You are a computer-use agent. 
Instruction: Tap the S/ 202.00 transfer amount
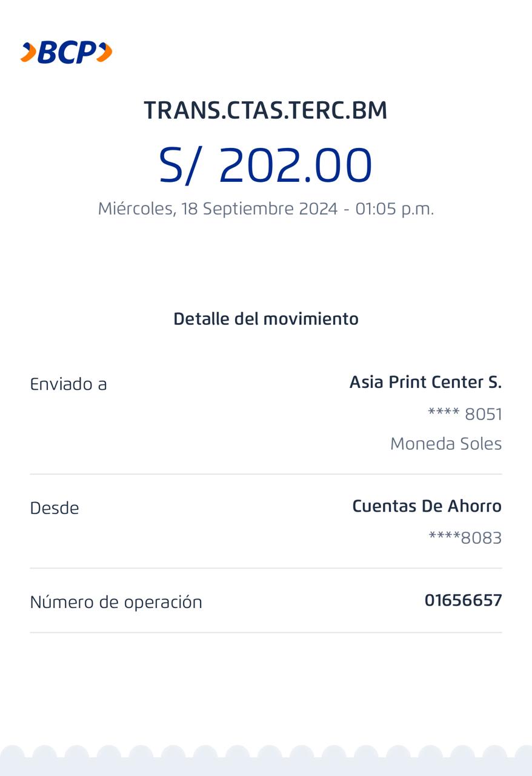pyautogui.click(x=265, y=165)
